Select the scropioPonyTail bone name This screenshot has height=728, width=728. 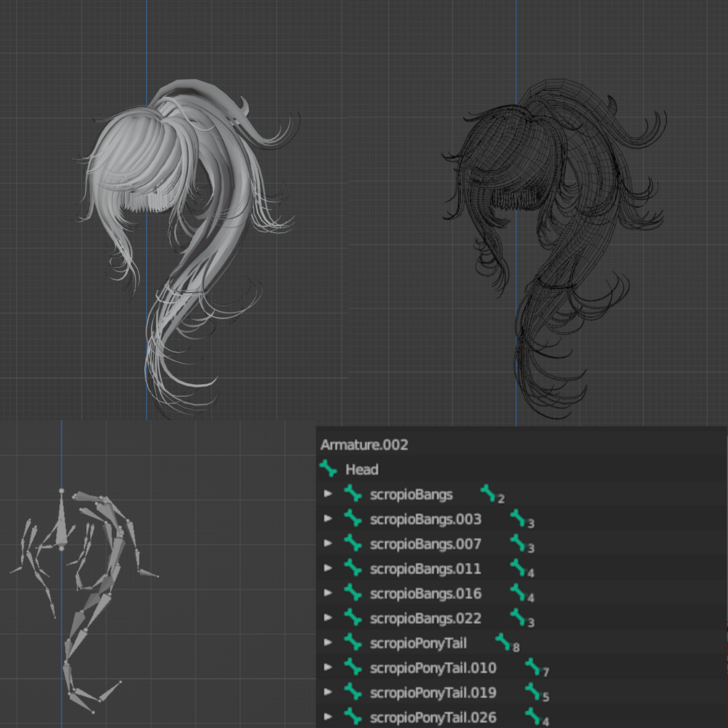coord(418,643)
